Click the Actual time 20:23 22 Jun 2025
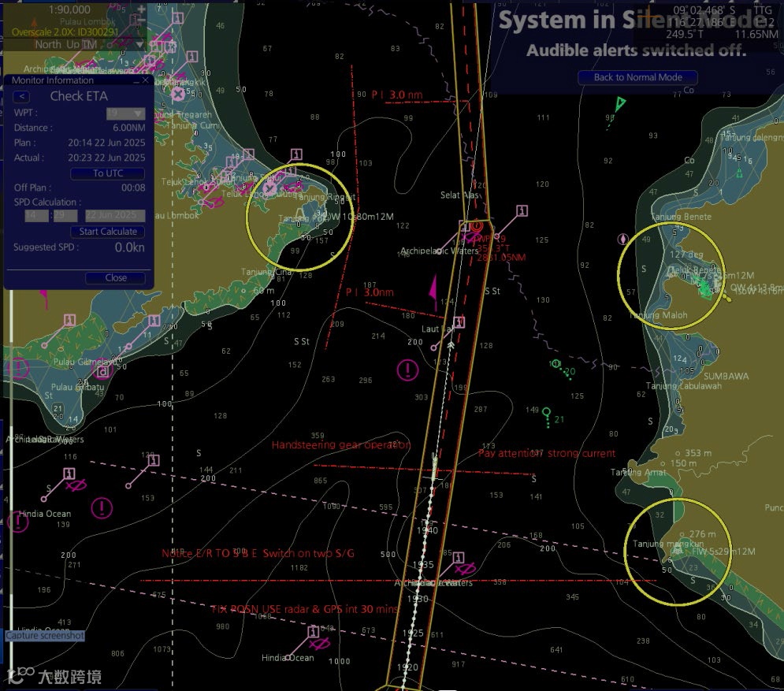784x691 pixels. 106,158
